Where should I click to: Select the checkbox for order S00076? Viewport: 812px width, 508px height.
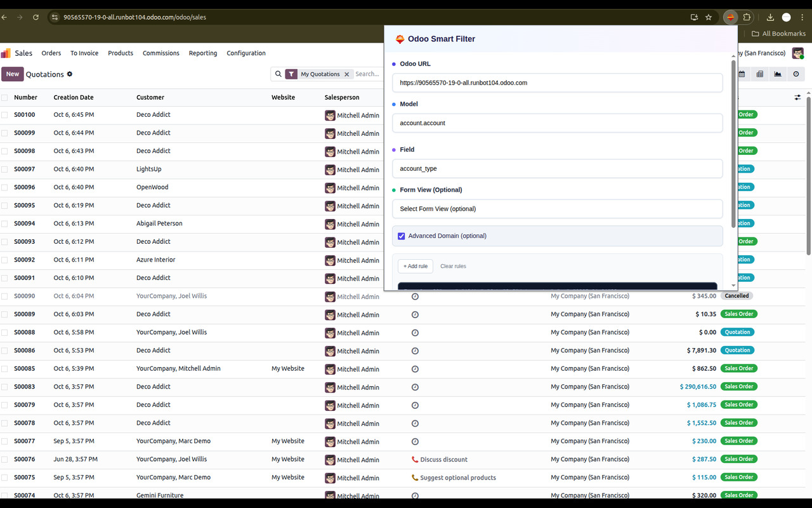(x=4, y=459)
